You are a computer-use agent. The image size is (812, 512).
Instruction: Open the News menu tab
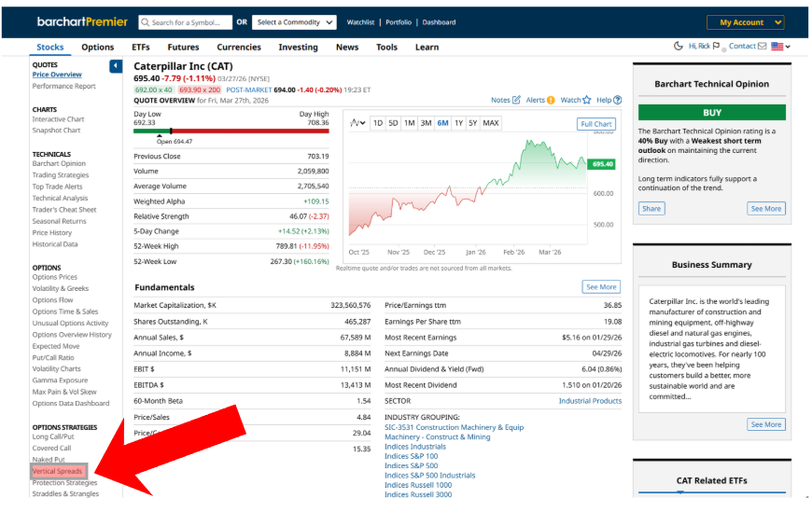click(x=347, y=48)
